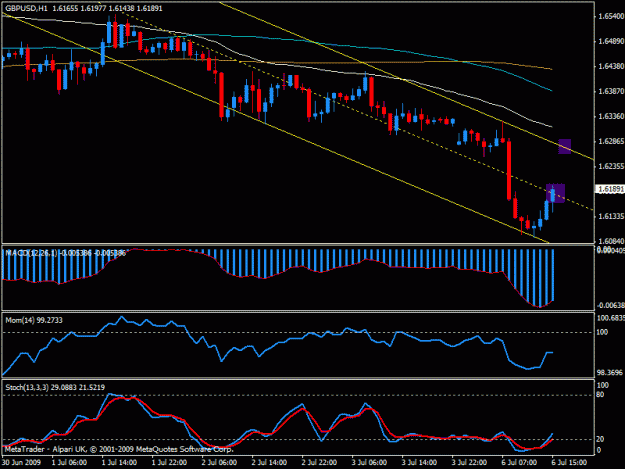
Task: Click the 3 Jul 06:00 time axis label
Action: (369, 463)
